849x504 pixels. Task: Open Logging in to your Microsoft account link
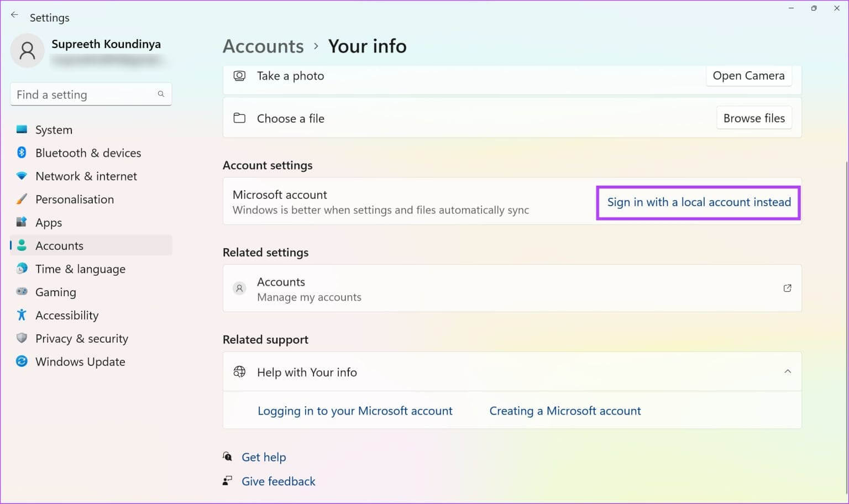[355, 411]
